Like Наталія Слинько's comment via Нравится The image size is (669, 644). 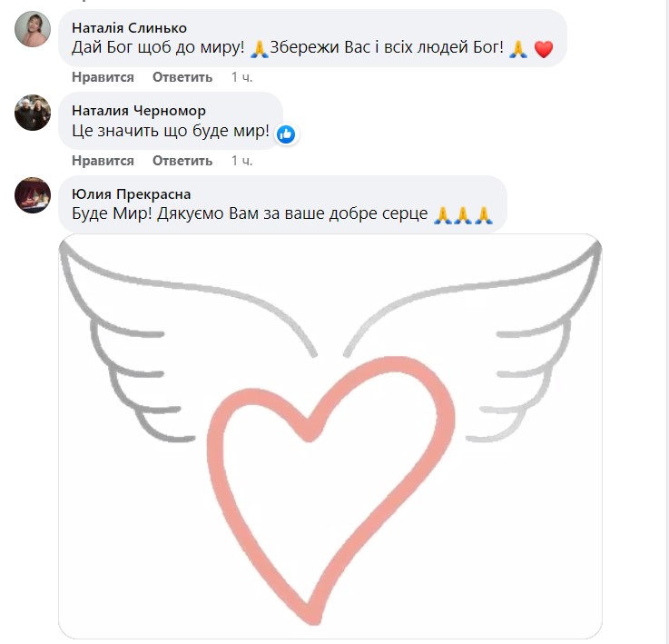coord(103,77)
